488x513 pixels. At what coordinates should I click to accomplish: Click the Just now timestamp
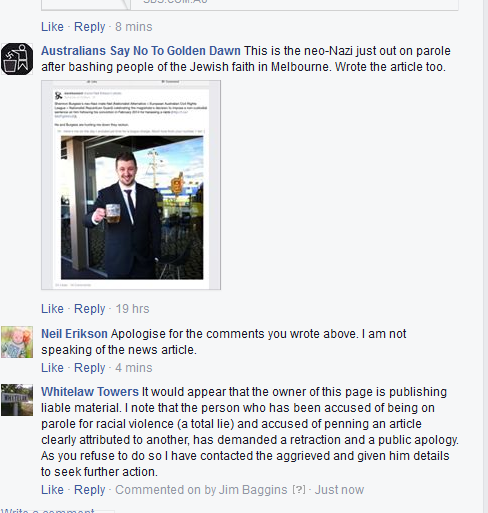pyautogui.click(x=339, y=490)
